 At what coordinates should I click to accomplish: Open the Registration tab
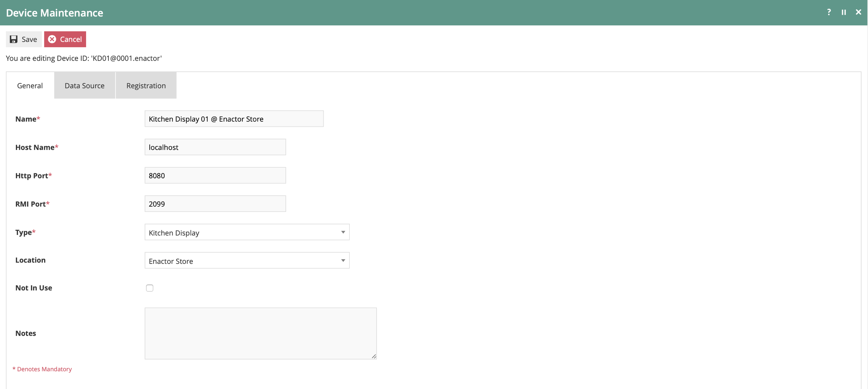(x=146, y=85)
